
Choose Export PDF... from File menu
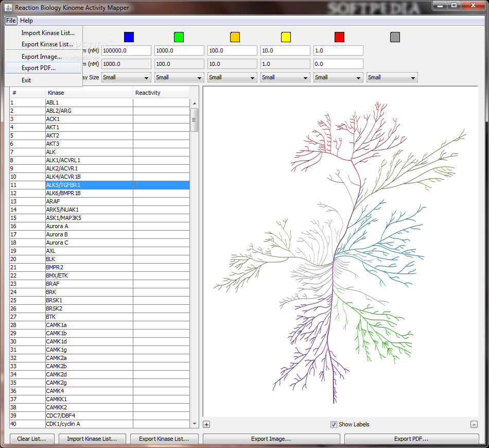[43, 67]
